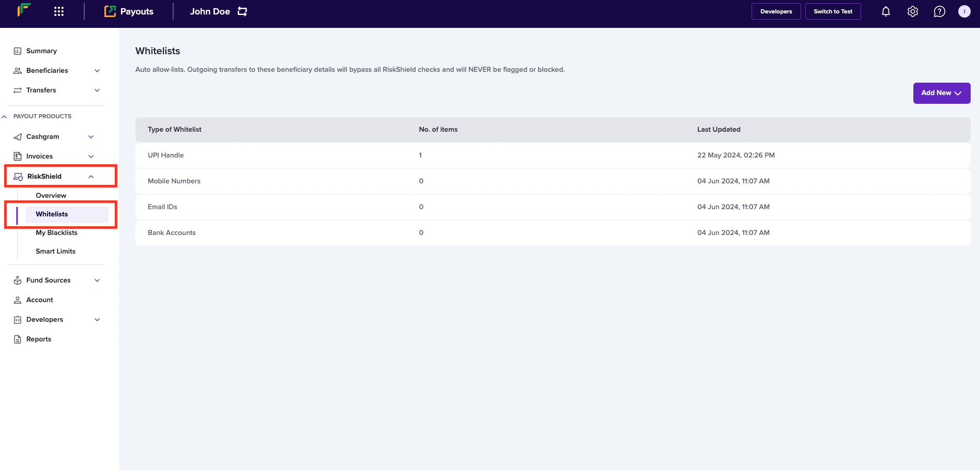
Task: Open the Email IDs whitelist row
Action: tap(553, 207)
